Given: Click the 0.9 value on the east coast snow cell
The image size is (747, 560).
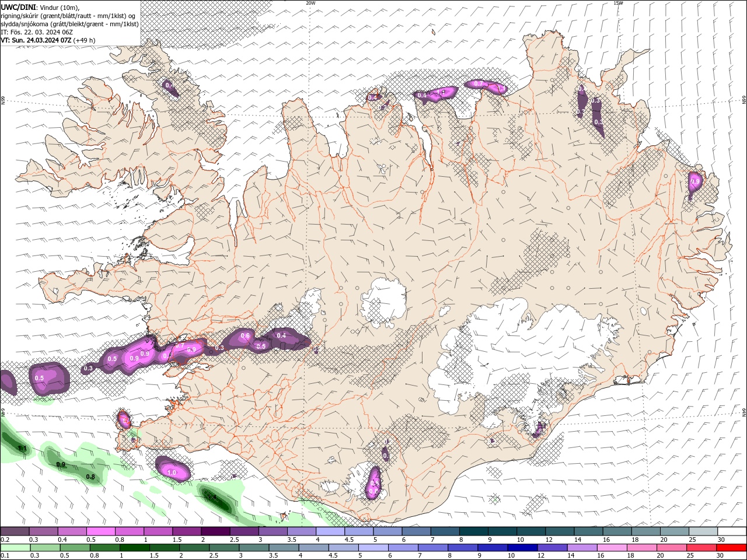Looking at the screenshot, I should pyautogui.click(x=695, y=182).
